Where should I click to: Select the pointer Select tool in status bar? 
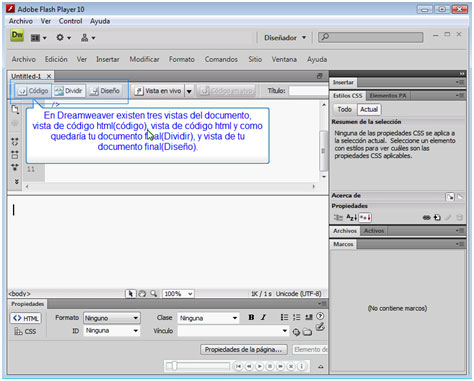click(x=130, y=294)
